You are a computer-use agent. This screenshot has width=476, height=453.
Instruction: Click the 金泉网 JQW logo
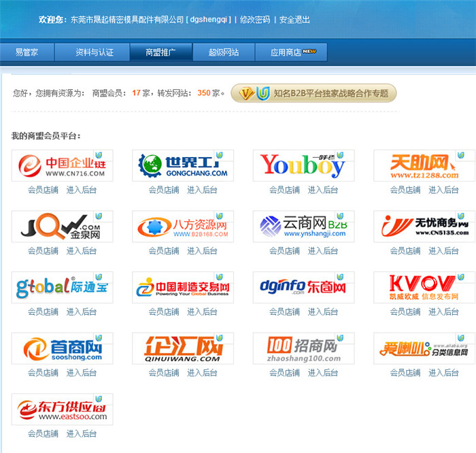coord(63,227)
